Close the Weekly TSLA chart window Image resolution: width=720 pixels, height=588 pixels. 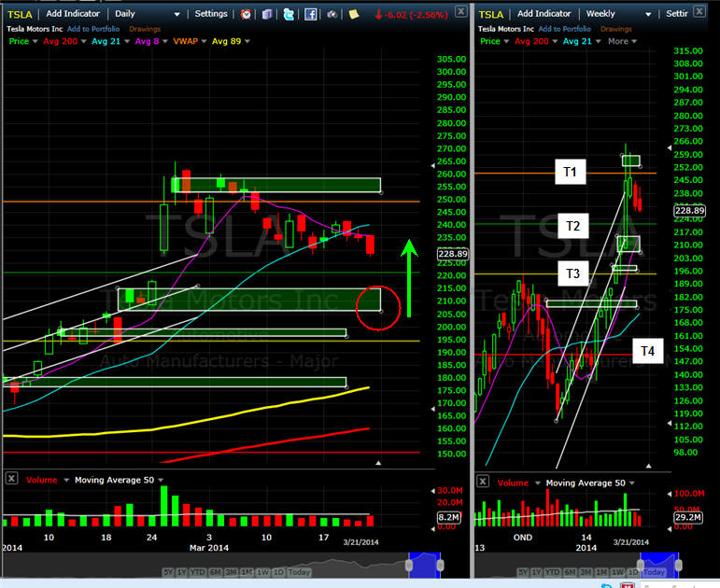click(x=699, y=11)
